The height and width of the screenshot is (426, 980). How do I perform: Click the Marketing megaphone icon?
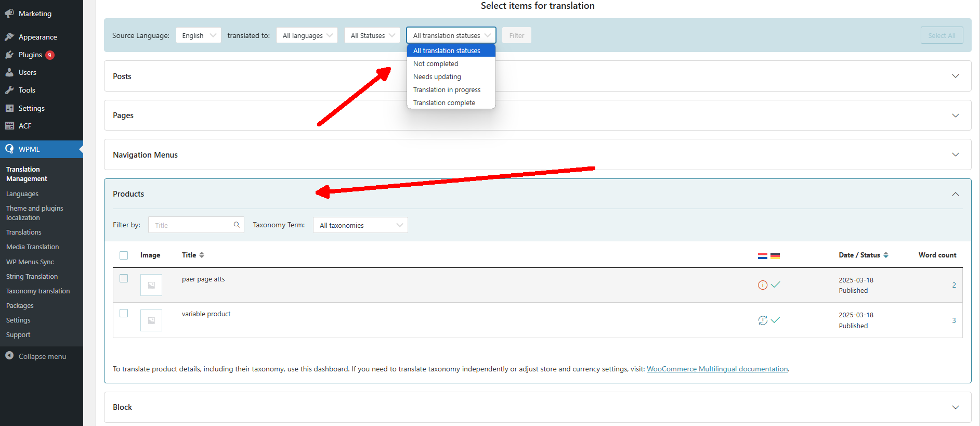(x=9, y=14)
